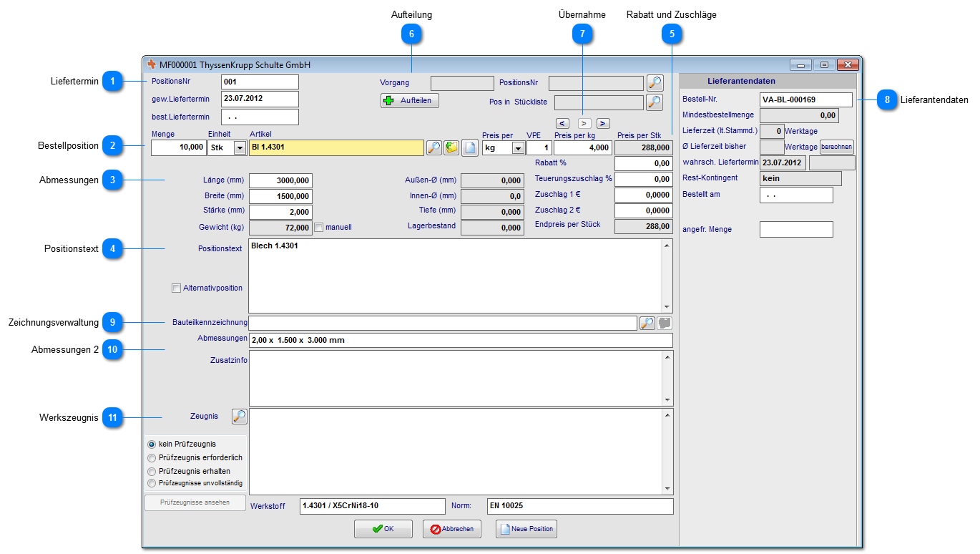This screenshot has width=980, height=554.
Task: Click Preis per kg field 4,000
Action: (x=583, y=148)
